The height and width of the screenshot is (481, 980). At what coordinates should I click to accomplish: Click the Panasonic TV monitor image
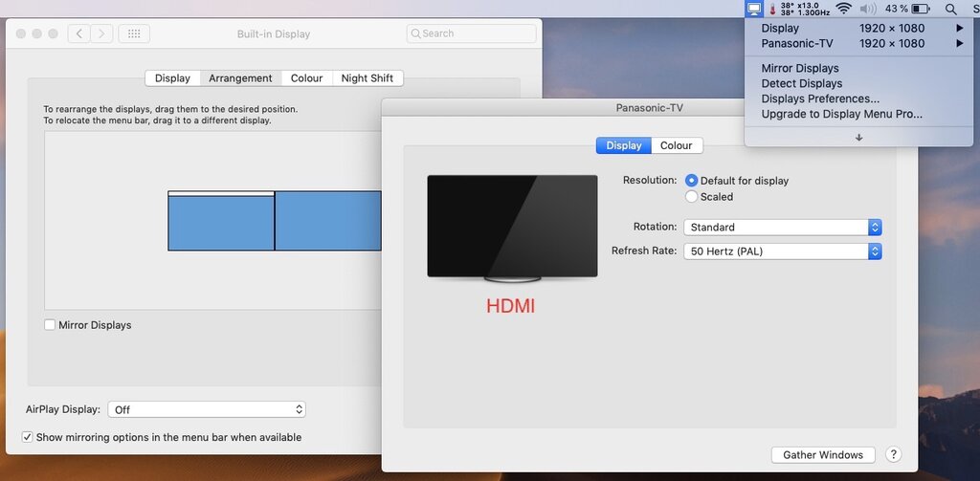click(512, 229)
